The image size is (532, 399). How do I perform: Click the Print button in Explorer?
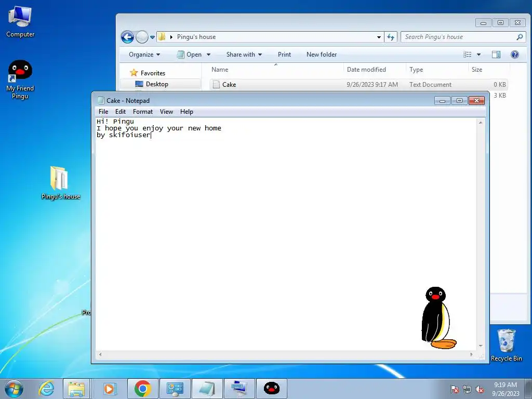click(284, 55)
